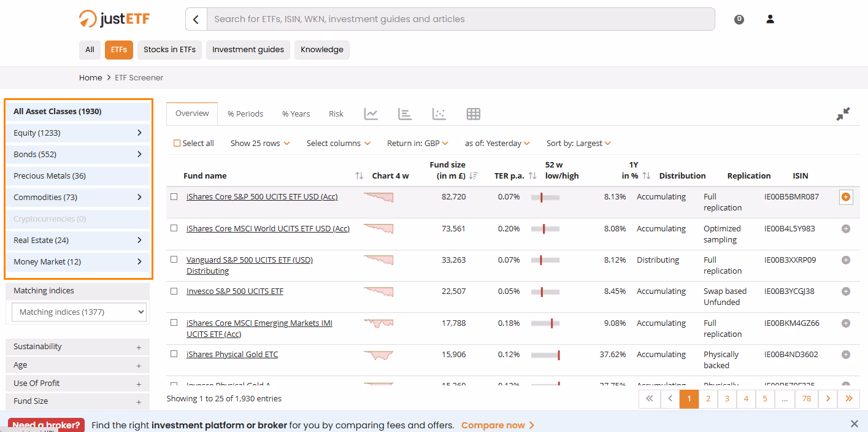Expand Equity (1233) asset class

click(79, 133)
